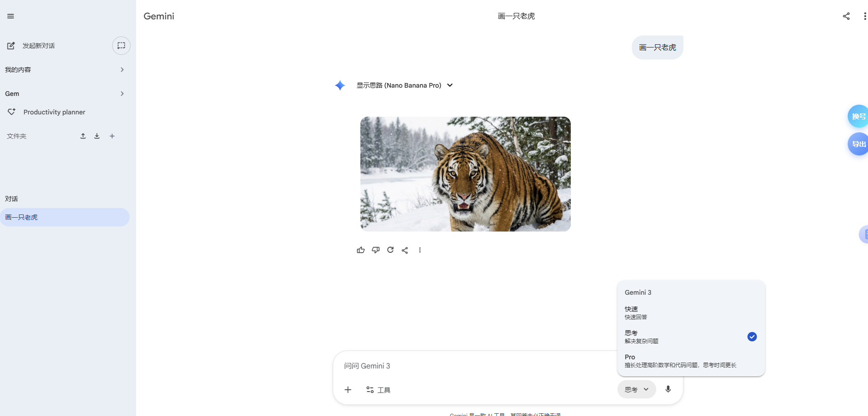
Task: Click the thumbs up icon
Action: 361,250
